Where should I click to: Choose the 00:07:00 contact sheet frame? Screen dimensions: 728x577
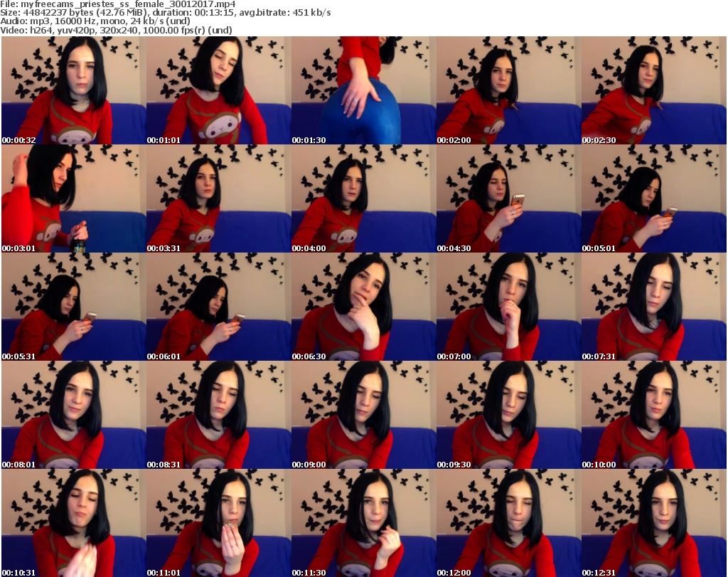pos(508,307)
